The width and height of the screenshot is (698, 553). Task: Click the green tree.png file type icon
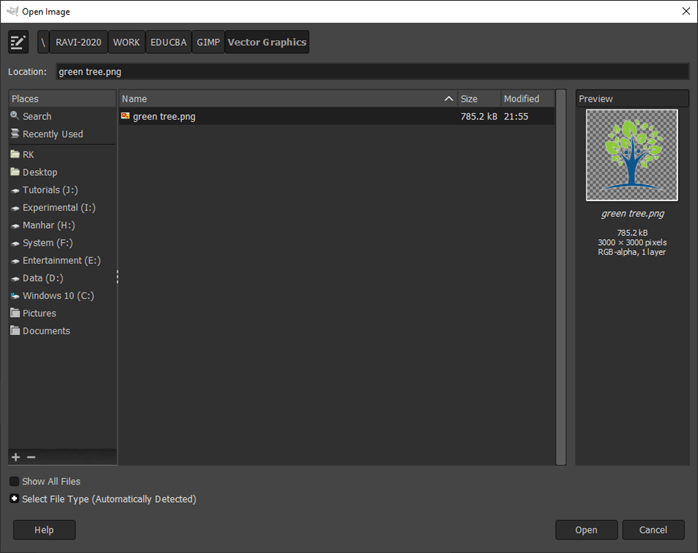point(125,116)
